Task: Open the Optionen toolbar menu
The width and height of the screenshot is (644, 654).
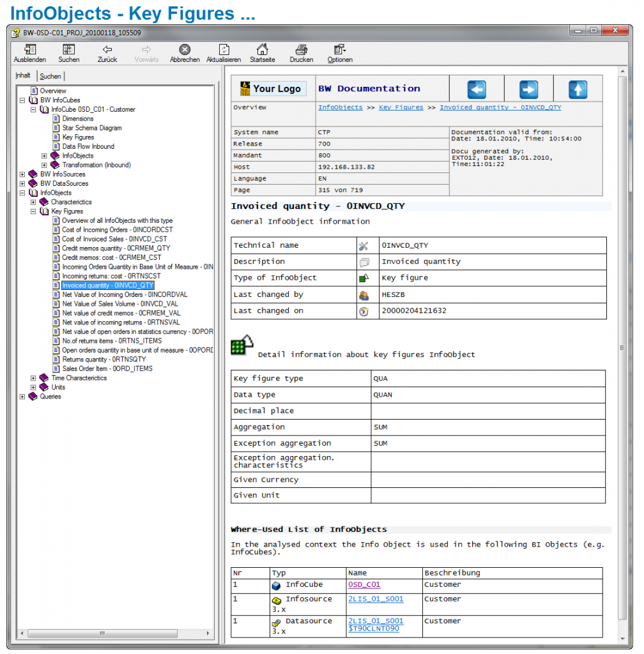Action: click(x=339, y=50)
